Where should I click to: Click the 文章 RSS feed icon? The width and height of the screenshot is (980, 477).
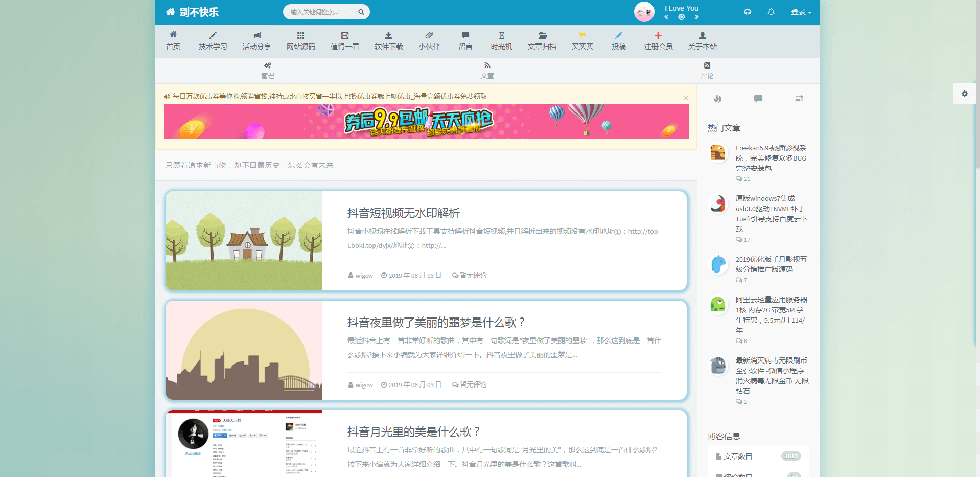(487, 65)
